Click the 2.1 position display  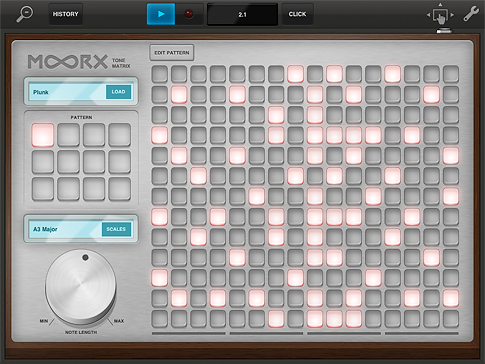[242, 14]
